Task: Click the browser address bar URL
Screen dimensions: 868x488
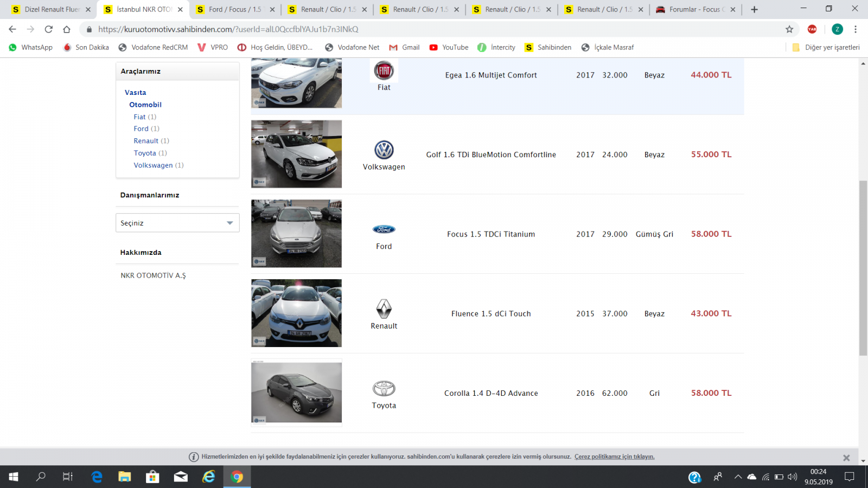Action: [228, 29]
